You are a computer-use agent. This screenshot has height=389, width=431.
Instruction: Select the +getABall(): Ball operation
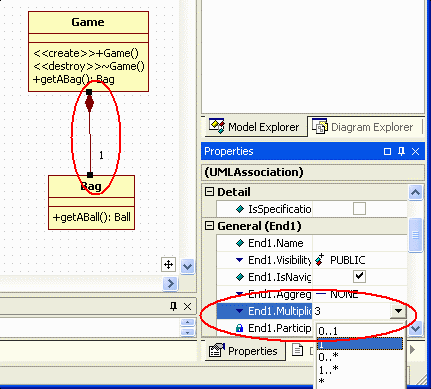pyautogui.click(x=92, y=217)
